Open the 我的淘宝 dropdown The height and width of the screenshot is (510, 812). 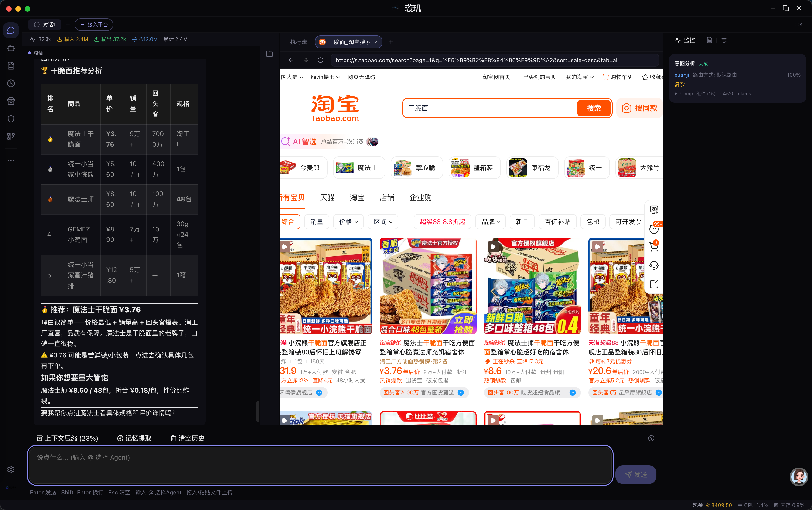[x=579, y=77]
